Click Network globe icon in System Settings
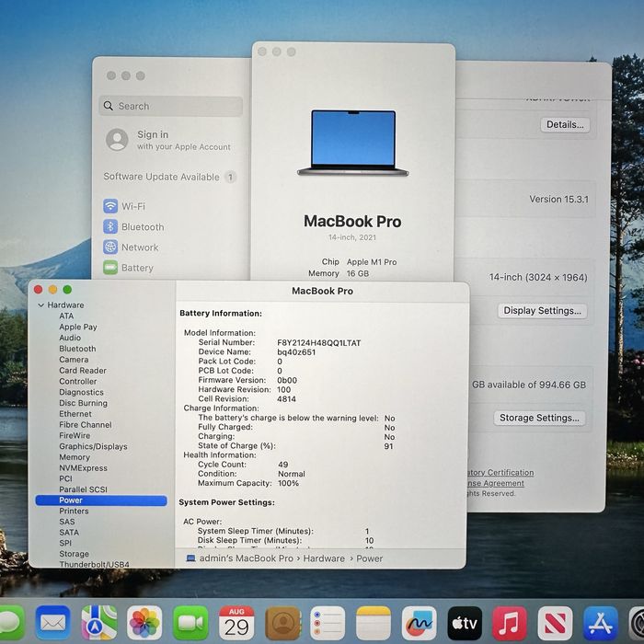 110,247
